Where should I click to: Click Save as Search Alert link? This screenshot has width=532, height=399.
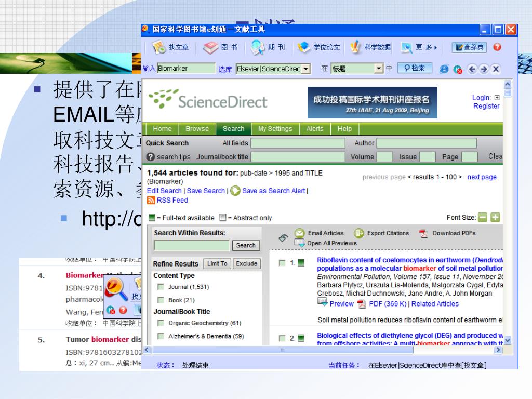273,191
